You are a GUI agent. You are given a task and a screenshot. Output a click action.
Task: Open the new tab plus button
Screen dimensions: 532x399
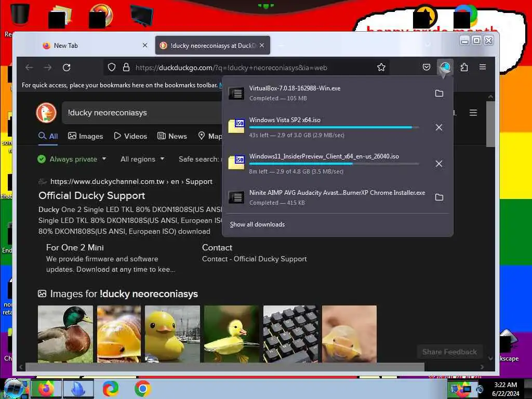click(281, 45)
